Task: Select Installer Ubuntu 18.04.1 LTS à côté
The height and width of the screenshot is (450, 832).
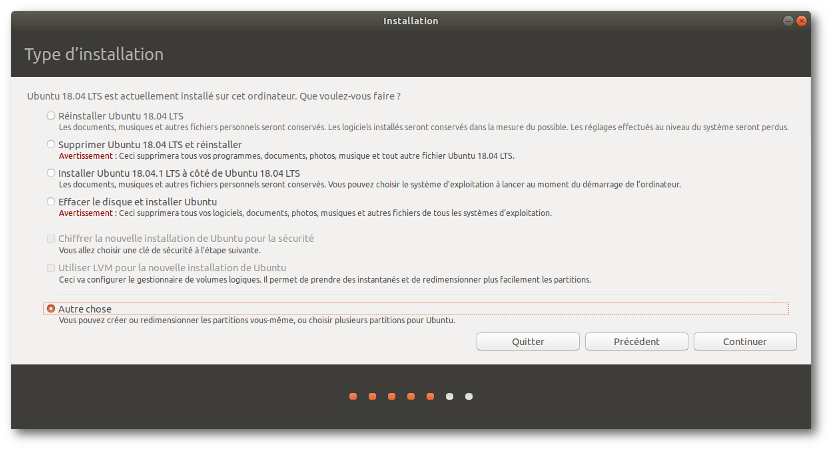Action: [x=51, y=173]
